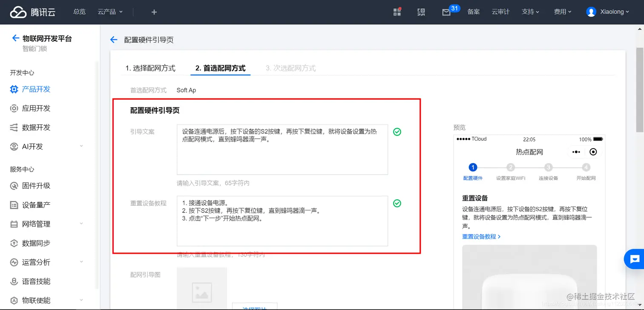Click the AI开发 sidebar icon
The image size is (644, 310).
tap(14, 146)
